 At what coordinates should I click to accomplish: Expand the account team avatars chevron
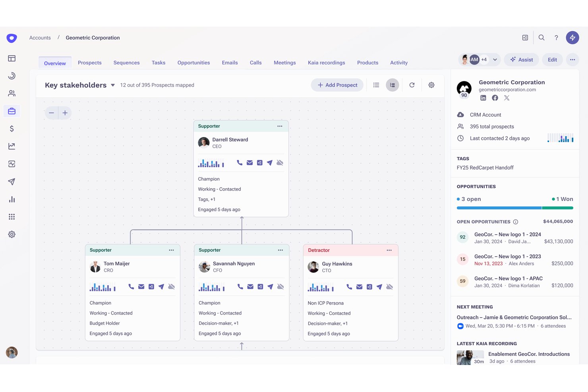(x=495, y=60)
